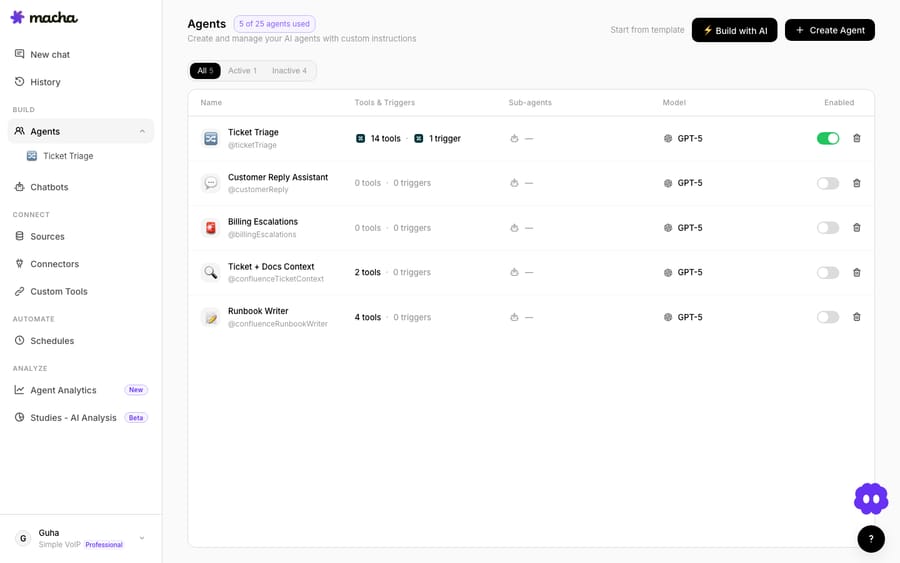Click Ticket + Docs Context magnifier icon
Screen dimensions: 900x563
click(211, 273)
